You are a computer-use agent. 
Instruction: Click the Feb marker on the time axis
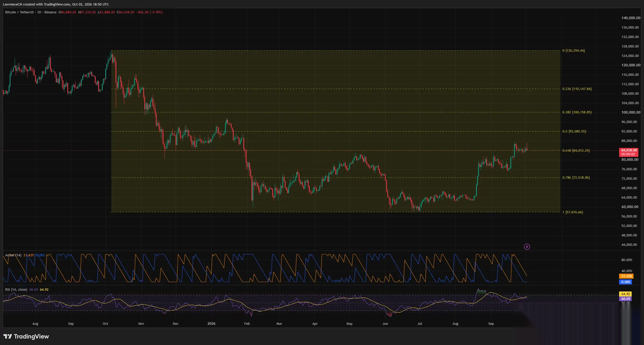coord(247,323)
